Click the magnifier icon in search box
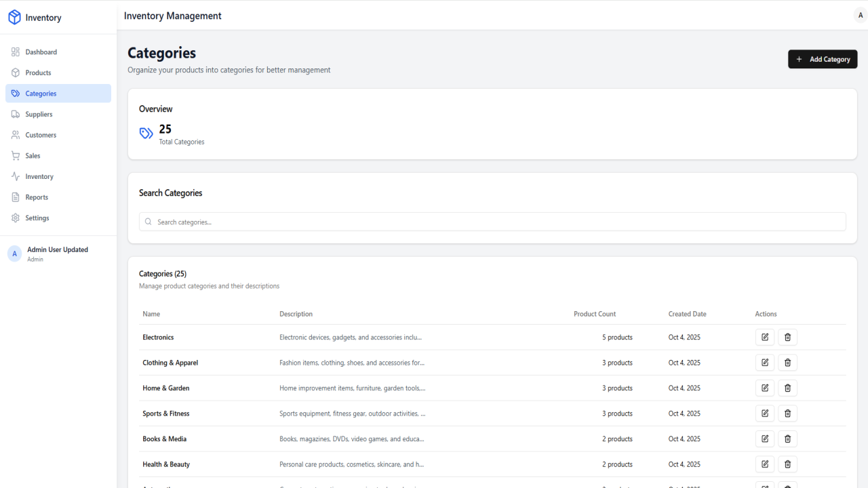The width and height of the screenshot is (868, 488). coord(149,222)
